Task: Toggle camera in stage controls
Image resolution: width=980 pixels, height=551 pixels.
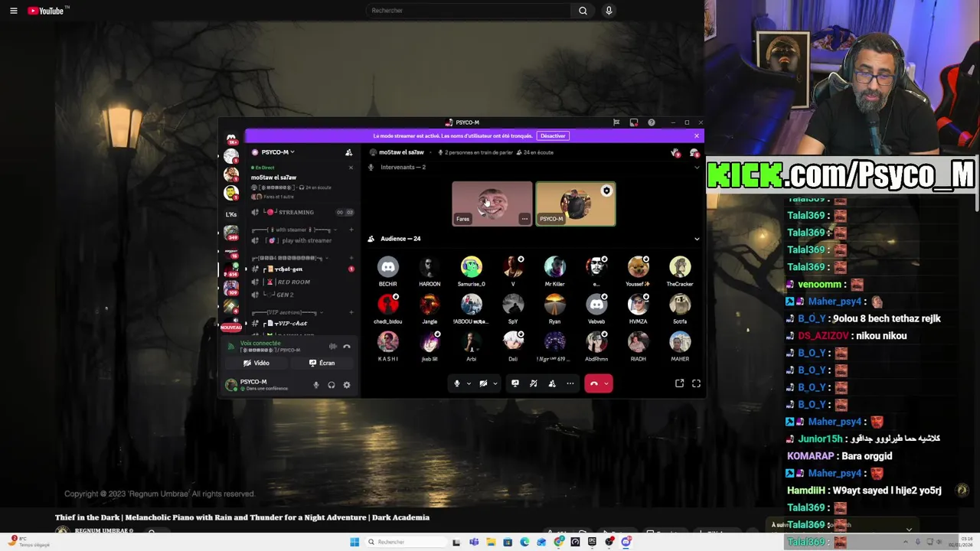Action: pos(483,383)
